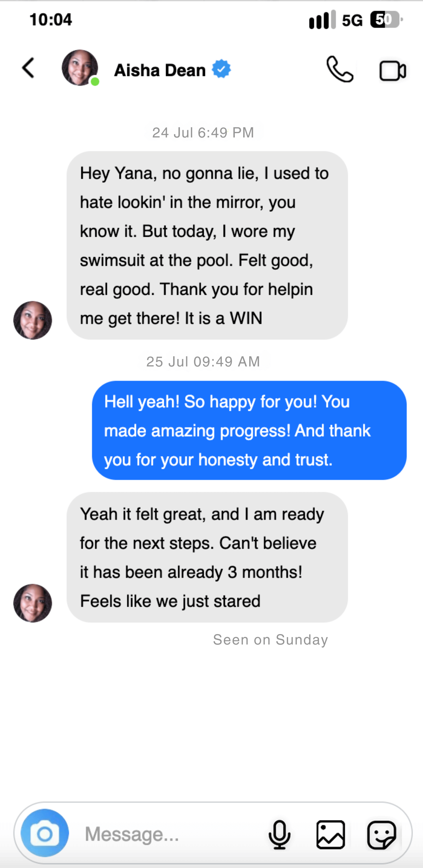423x868 pixels.
Task: Tap the avatar next to the 3 months message
Action: [32, 603]
